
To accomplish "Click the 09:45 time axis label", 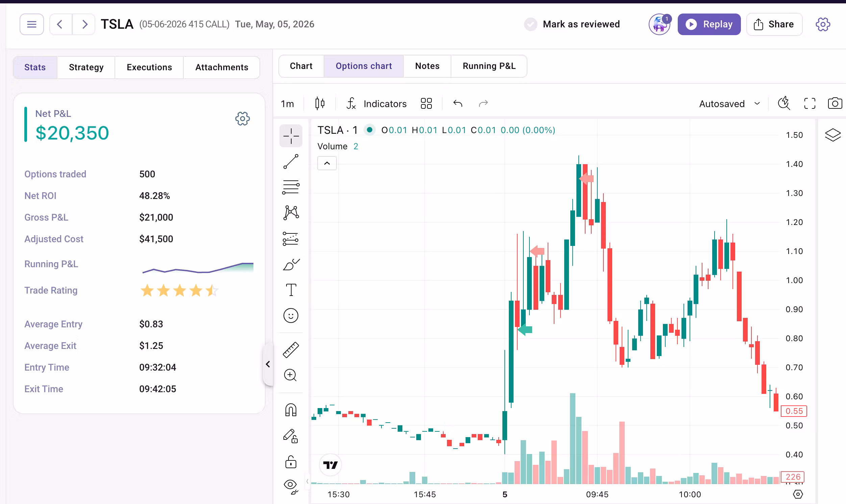I will point(597,494).
